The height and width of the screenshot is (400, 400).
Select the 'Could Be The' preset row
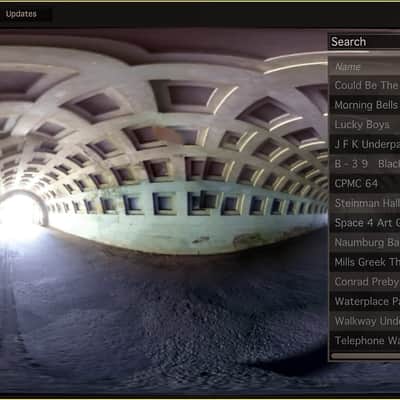click(365, 85)
